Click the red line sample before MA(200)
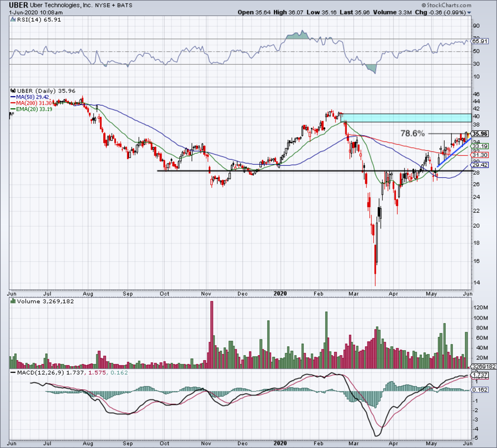Viewport: 497px width, 448px height. (13, 103)
